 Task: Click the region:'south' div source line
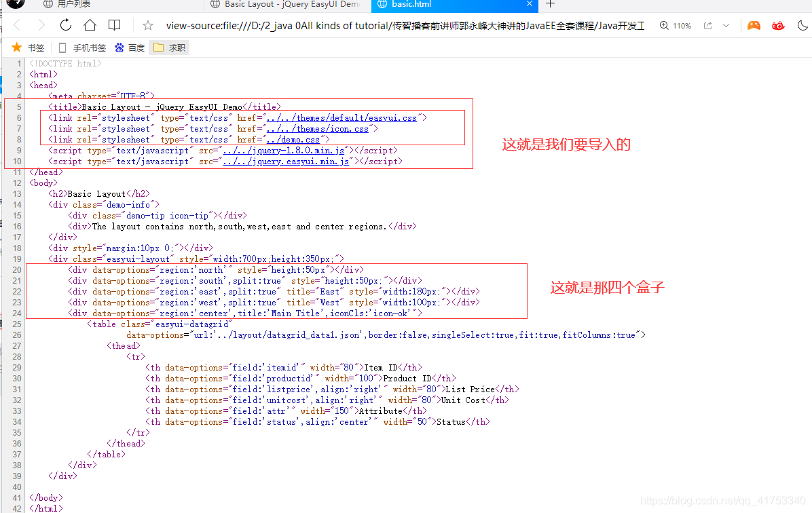[x=245, y=281]
